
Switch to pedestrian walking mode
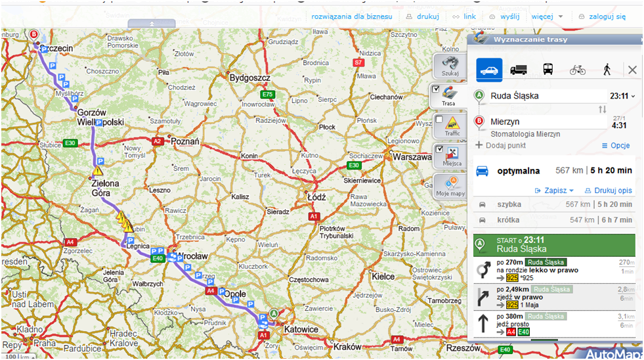pos(607,70)
